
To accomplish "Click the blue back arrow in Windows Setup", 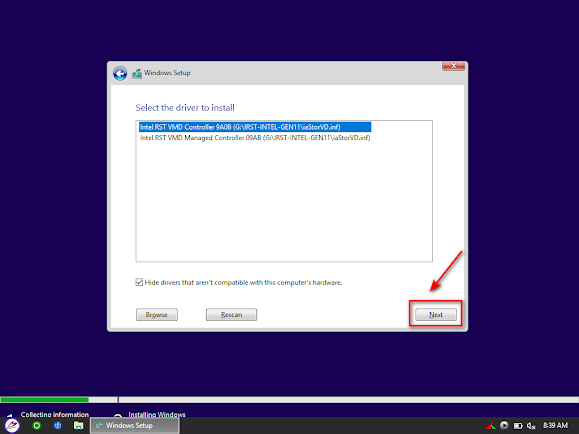I will coord(120,74).
